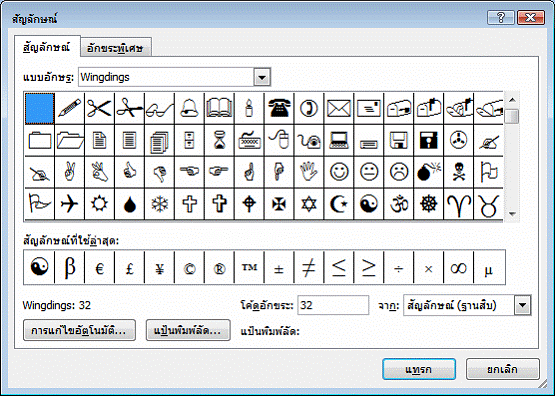Open the Wingdings font dropdown
This screenshot has height=396, width=555.
(262, 77)
